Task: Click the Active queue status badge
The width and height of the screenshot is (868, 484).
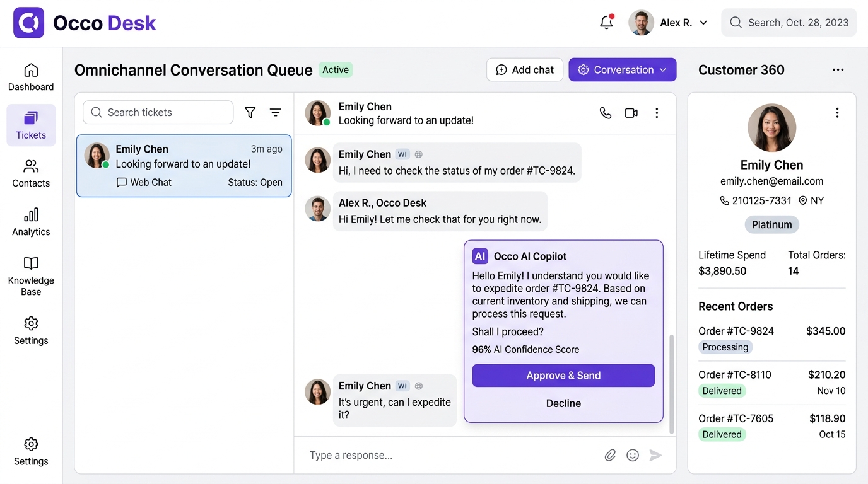Action: pyautogui.click(x=336, y=70)
